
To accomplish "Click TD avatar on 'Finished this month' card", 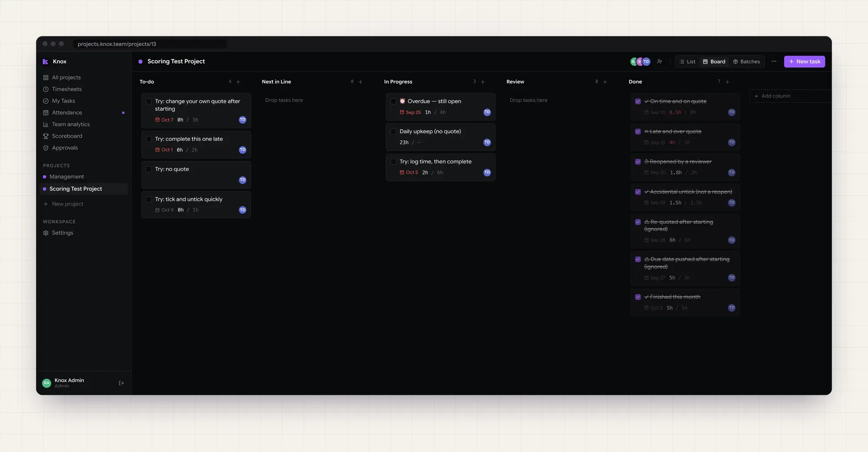I will (x=732, y=308).
